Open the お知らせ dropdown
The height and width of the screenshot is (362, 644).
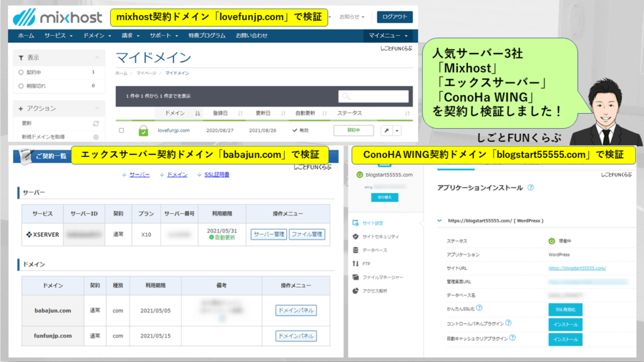click(352, 17)
